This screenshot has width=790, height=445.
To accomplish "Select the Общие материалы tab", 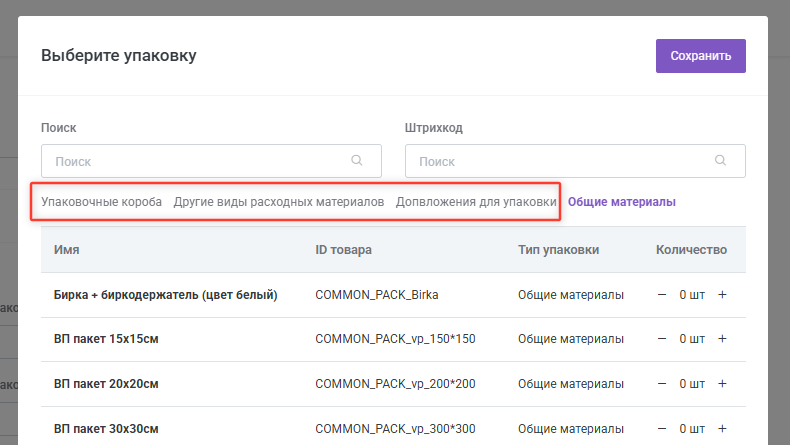I will coord(622,202).
